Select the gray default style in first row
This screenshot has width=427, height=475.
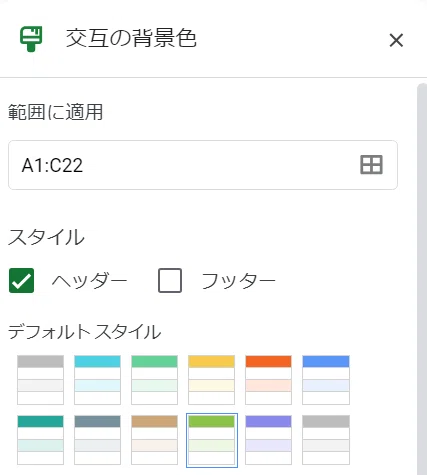pos(40,380)
